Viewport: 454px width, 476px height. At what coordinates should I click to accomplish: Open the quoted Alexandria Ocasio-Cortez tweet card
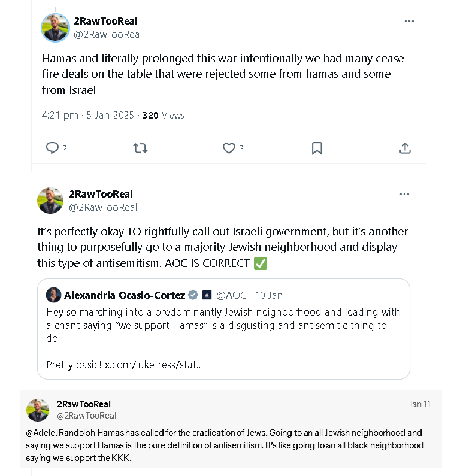(x=223, y=329)
